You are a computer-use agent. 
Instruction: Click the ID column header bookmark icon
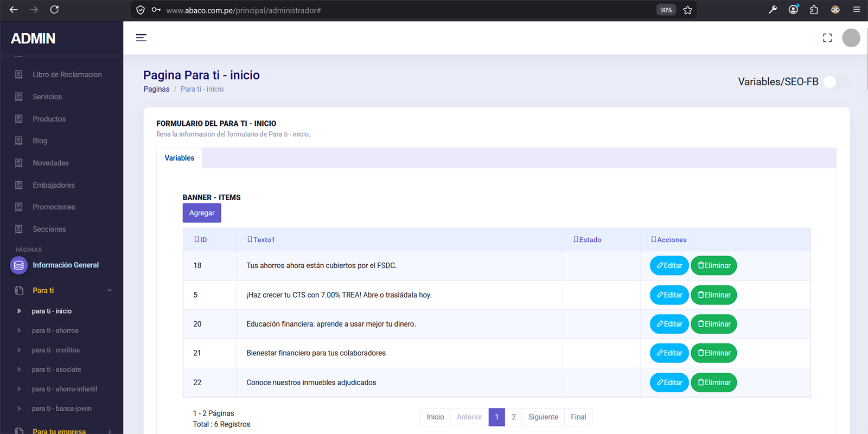pyautogui.click(x=196, y=240)
